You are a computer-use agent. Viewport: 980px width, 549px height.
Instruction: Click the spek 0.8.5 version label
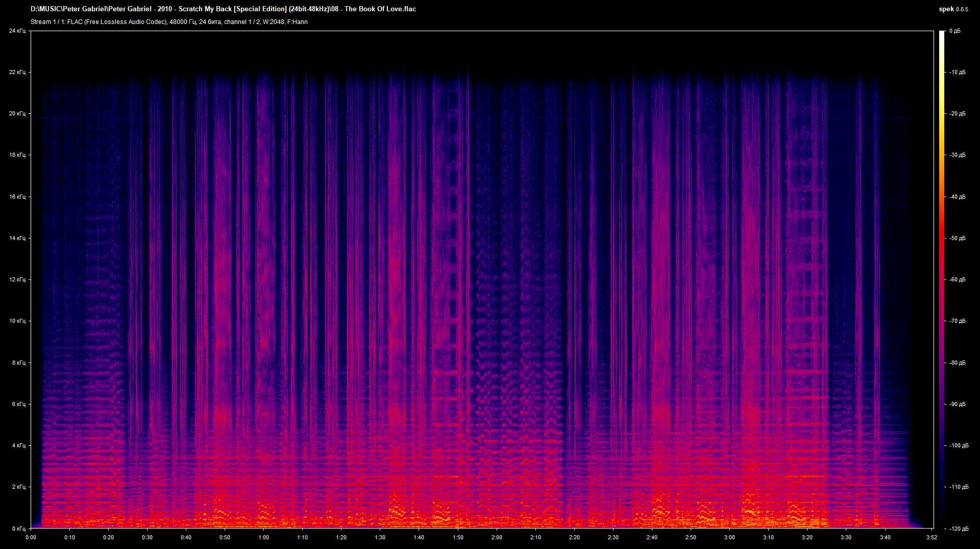[x=953, y=9]
